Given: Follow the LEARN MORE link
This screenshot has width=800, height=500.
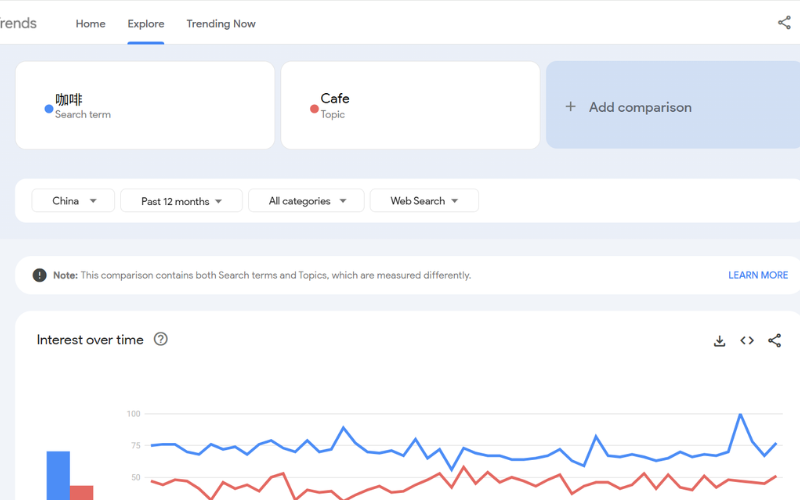Looking at the screenshot, I should click(x=758, y=275).
